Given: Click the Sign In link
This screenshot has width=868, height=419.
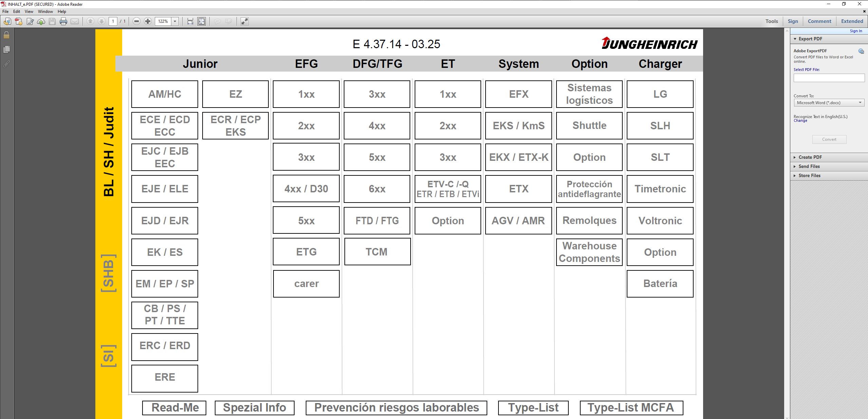Looking at the screenshot, I should tap(856, 31).
